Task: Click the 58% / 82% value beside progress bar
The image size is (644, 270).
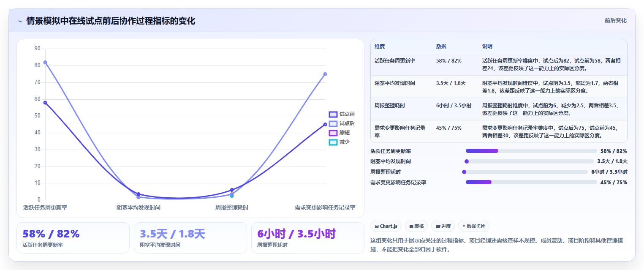Action: (x=614, y=151)
